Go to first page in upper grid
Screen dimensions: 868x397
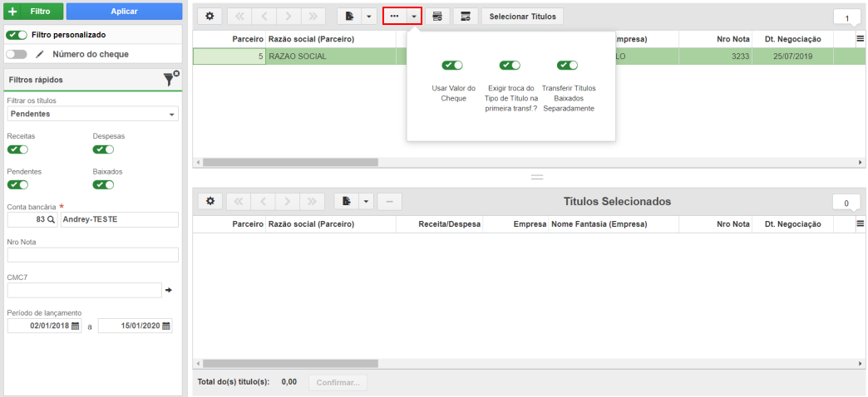[239, 17]
